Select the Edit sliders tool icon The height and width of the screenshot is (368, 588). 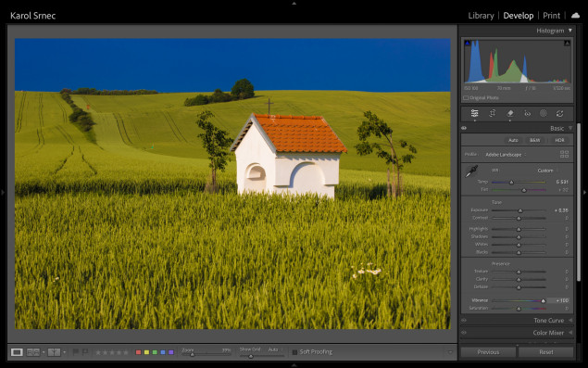click(x=474, y=113)
